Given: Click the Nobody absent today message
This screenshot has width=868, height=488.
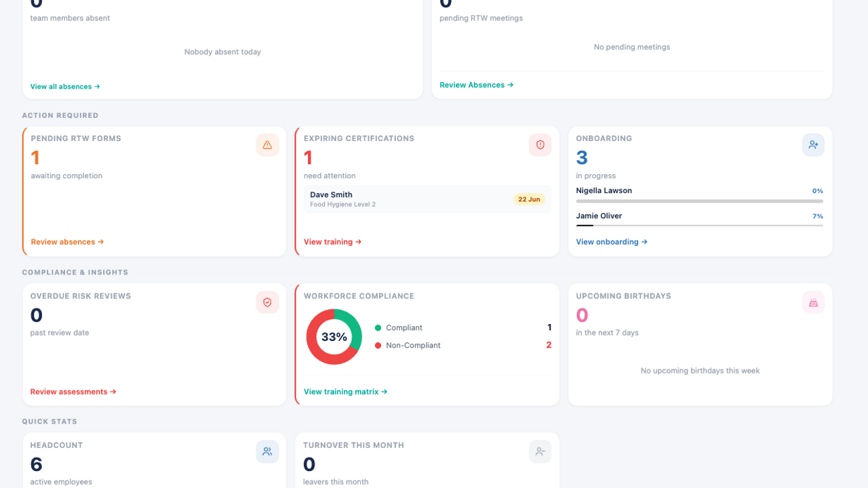Looking at the screenshot, I should (222, 52).
